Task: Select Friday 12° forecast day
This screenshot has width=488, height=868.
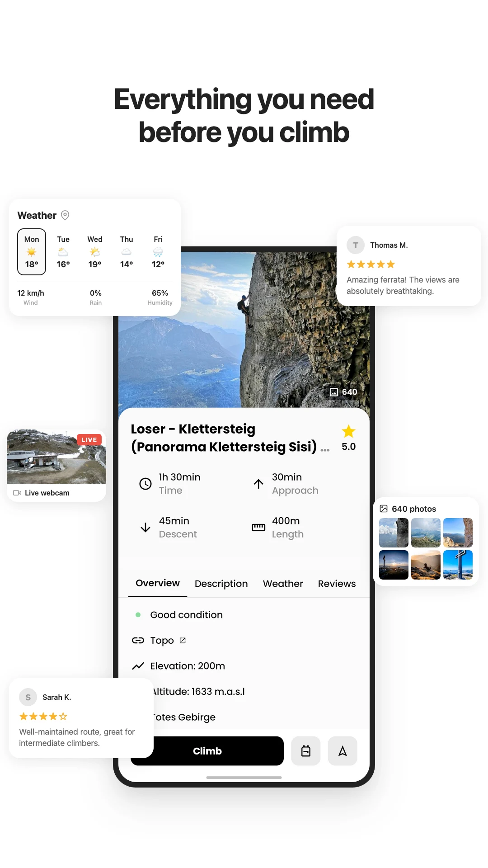Action: (158, 252)
